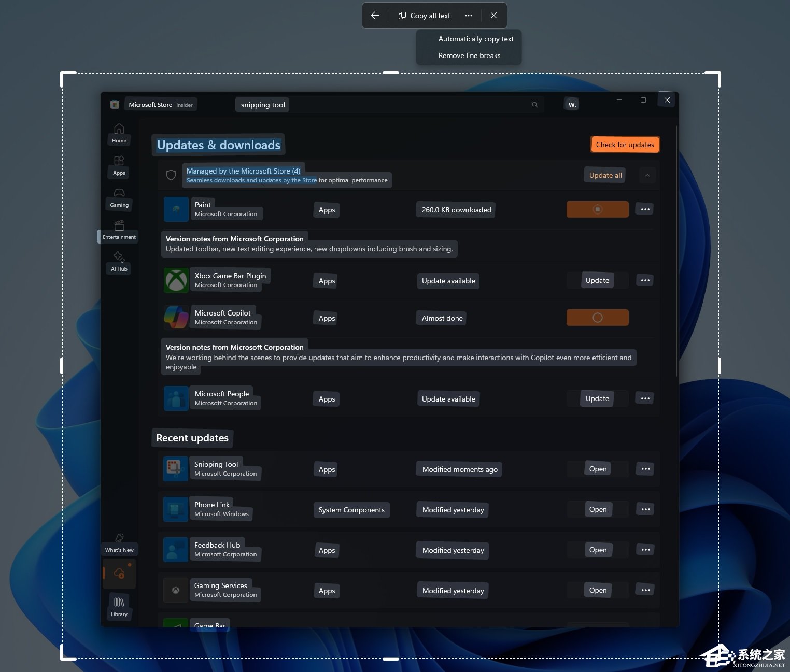Screen dimensions: 790x672
Task: Open Library in the Store sidebar
Action: pos(119,607)
